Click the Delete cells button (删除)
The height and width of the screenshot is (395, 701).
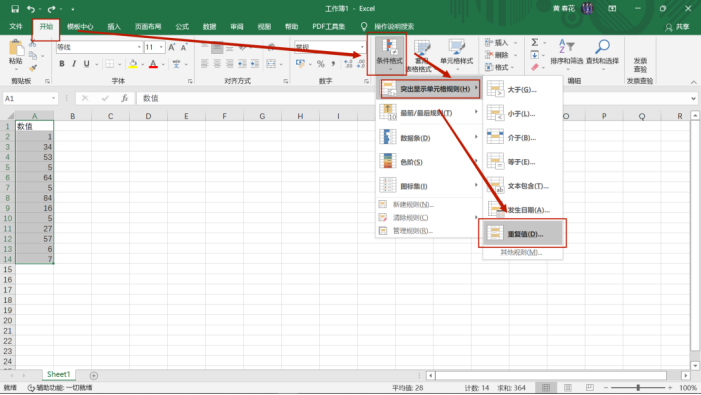click(x=497, y=55)
